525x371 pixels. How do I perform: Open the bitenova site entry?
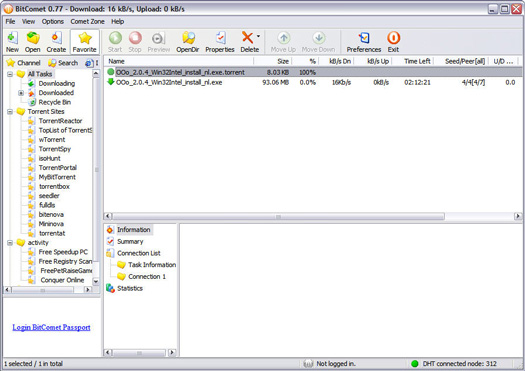pos(51,215)
